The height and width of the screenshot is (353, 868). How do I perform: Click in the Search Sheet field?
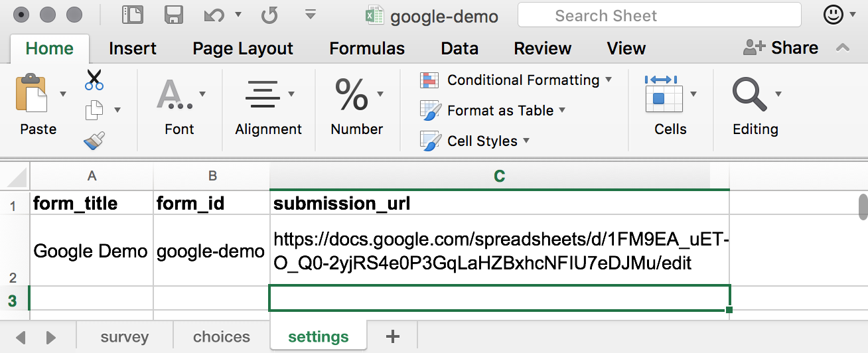click(x=660, y=15)
